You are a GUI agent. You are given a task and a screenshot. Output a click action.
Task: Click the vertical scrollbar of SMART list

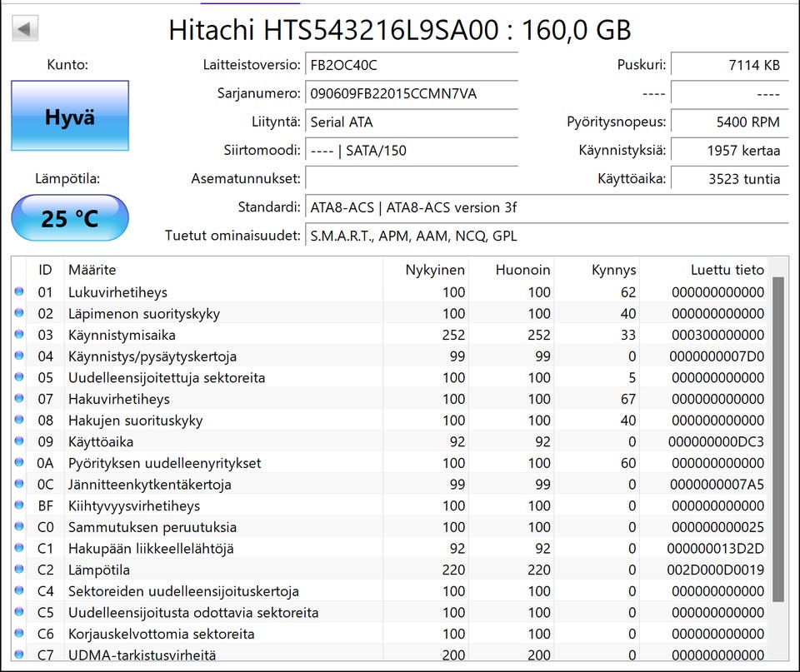[x=777, y=459]
